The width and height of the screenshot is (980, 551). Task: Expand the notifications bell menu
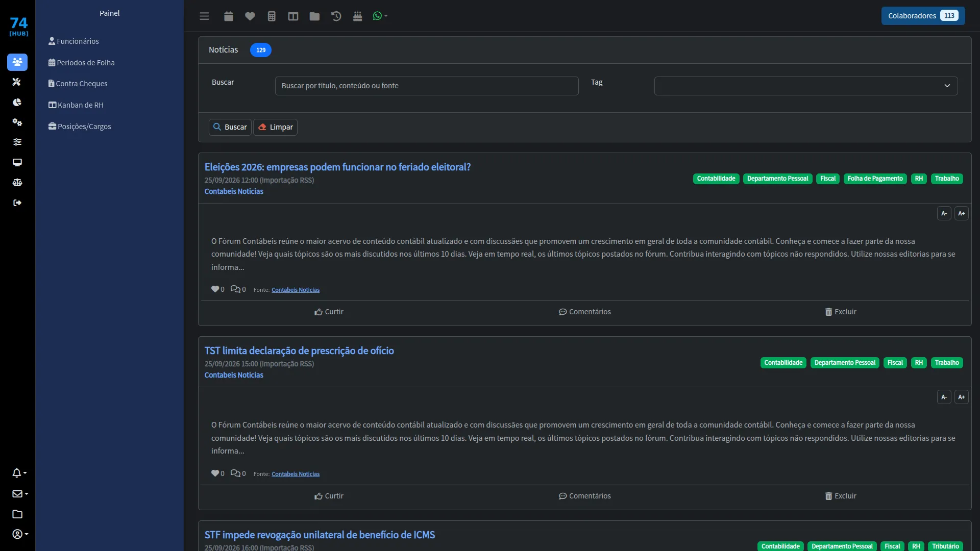click(x=19, y=473)
